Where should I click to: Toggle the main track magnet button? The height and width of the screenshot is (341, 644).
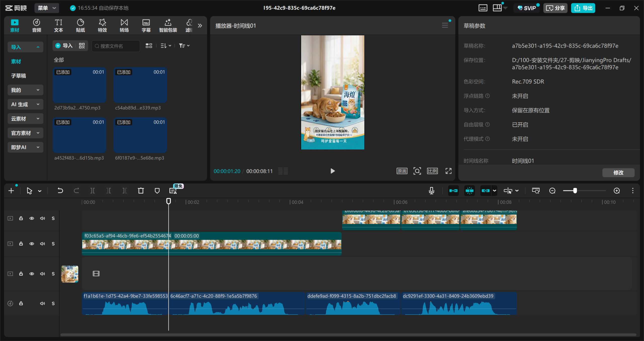tap(453, 191)
